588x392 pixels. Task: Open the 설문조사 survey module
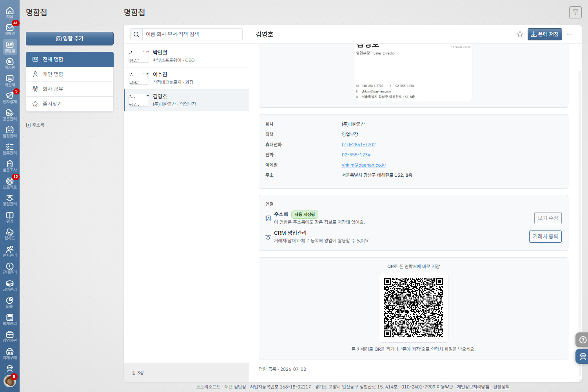10,166
